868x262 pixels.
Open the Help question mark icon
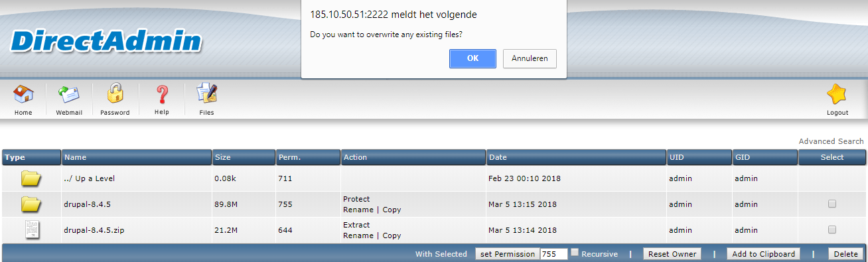pos(162,96)
